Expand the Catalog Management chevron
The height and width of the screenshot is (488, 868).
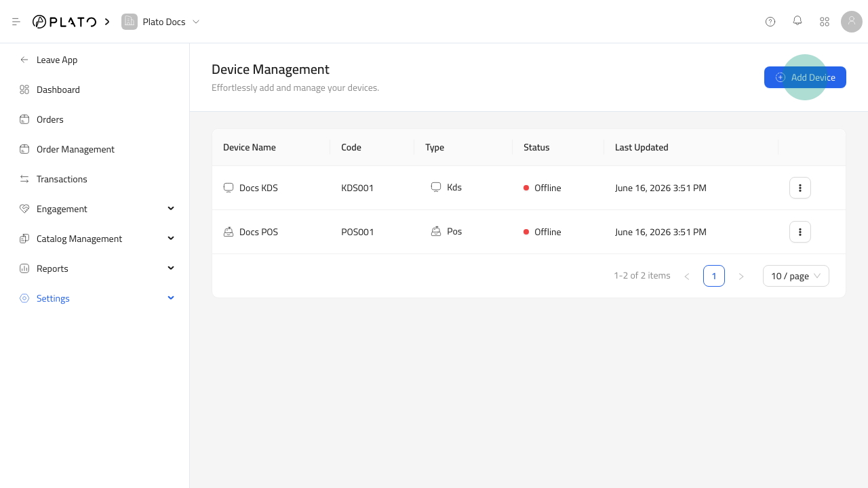[x=171, y=239]
